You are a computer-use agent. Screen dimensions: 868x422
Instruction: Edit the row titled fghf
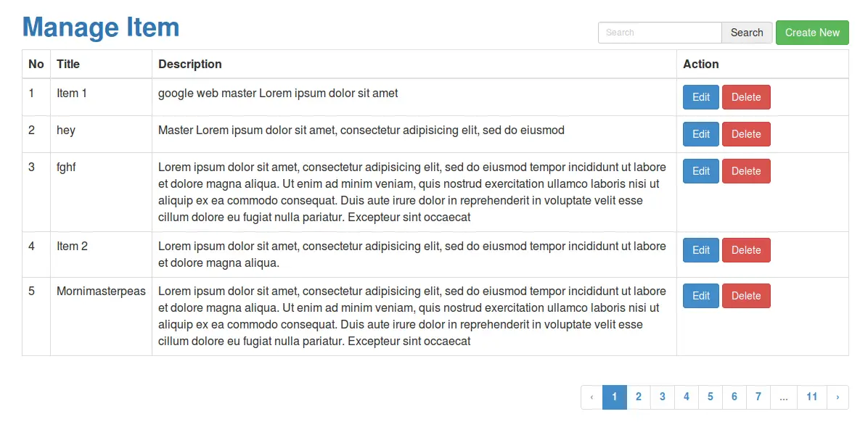click(x=700, y=170)
